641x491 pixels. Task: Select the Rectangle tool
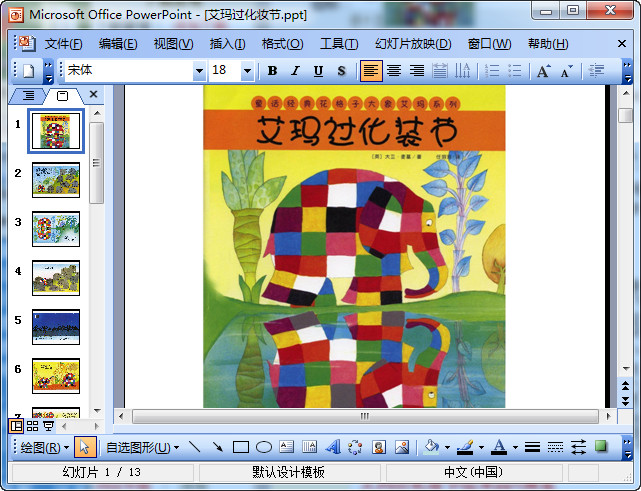(241, 447)
